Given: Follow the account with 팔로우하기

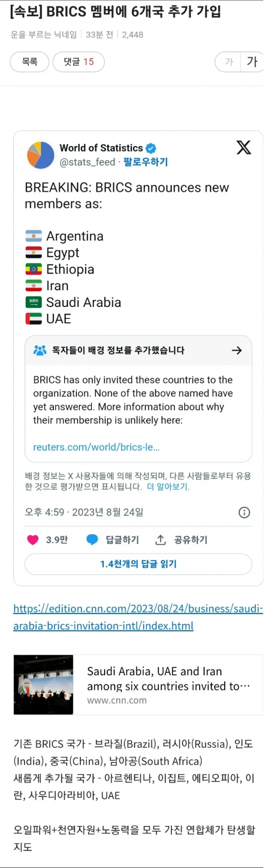Looking at the screenshot, I should [x=146, y=162].
